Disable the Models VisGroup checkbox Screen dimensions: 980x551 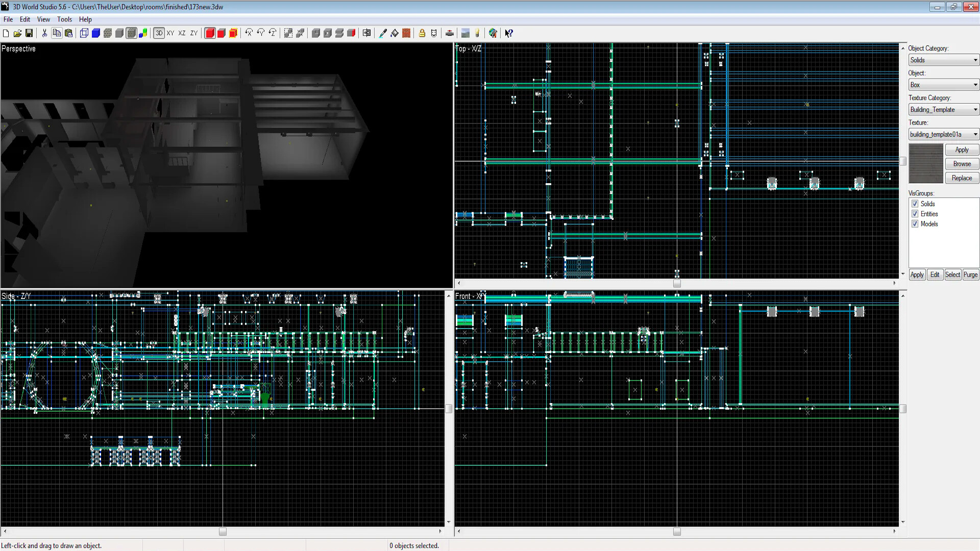coord(915,223)
